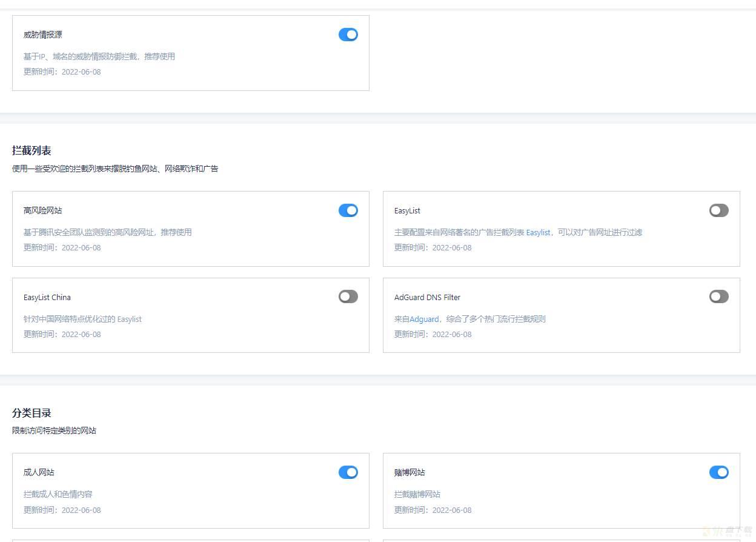
Task: Turn off the 高风险网站 switch
Action: pyautogui.click(x=348, y=210)
